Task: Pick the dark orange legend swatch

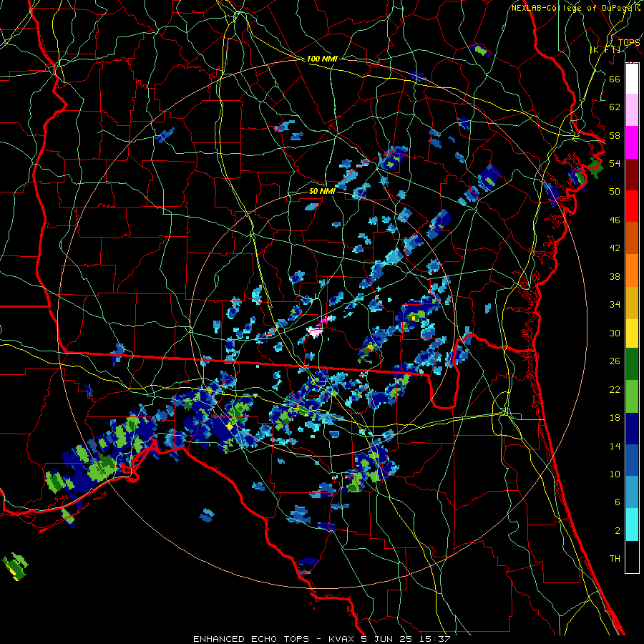Action: [x=632, y=238]
